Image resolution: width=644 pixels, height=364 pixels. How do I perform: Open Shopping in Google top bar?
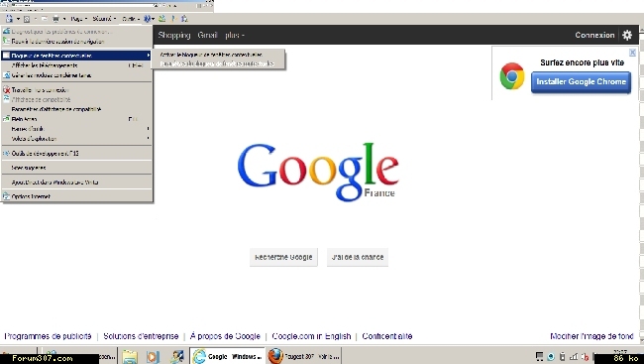pyautogui.click(x=174, y=36)
